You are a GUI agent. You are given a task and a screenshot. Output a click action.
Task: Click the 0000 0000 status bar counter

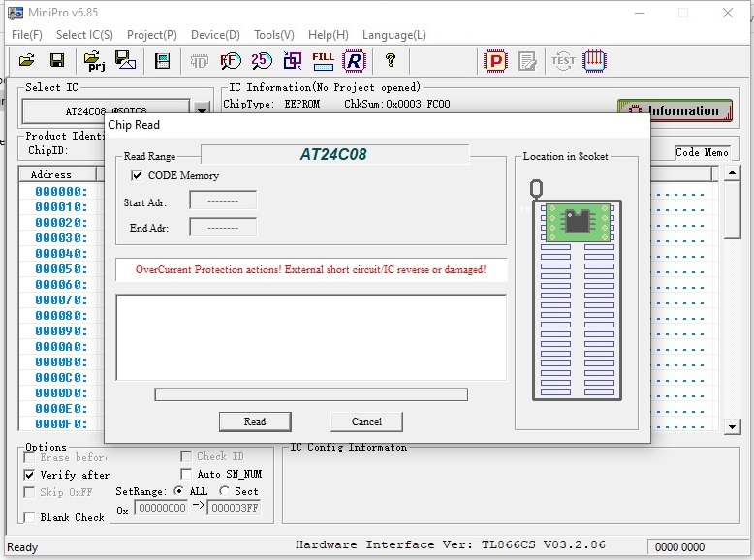pos(679,547)
